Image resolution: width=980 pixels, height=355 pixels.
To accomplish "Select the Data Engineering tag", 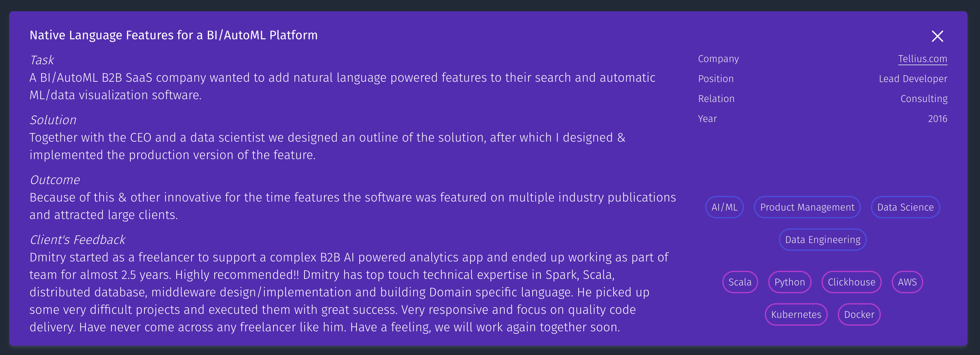I will 822,240.
